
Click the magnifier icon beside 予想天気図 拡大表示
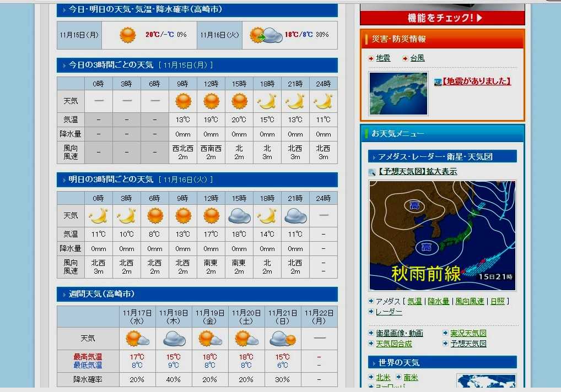coord(372,172)
